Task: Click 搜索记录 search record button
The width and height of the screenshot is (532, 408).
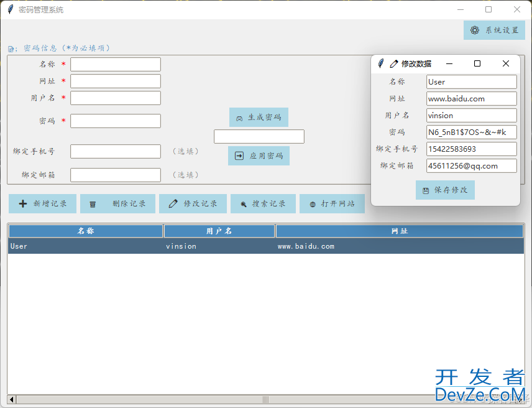Action: [x=263, y=203]
